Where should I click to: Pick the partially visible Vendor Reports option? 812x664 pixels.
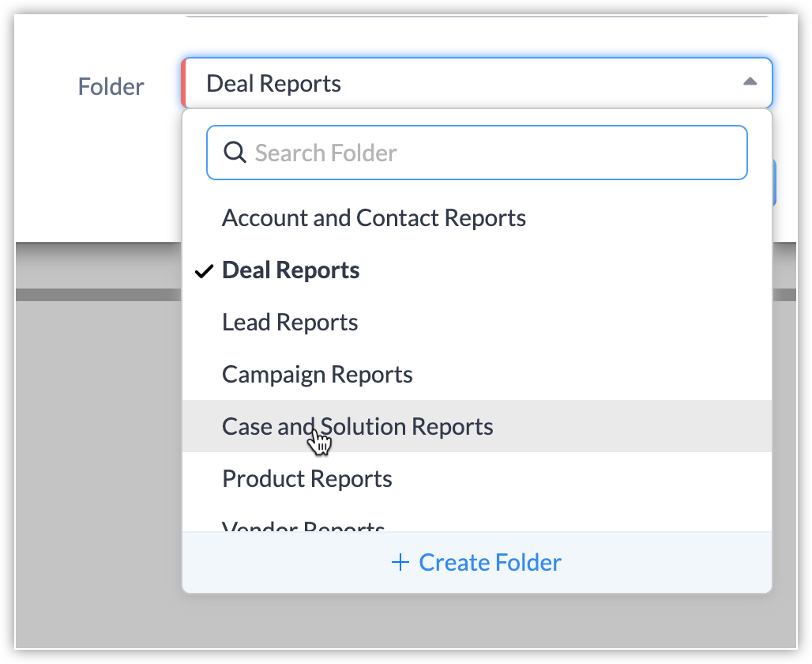click(303, 526)
